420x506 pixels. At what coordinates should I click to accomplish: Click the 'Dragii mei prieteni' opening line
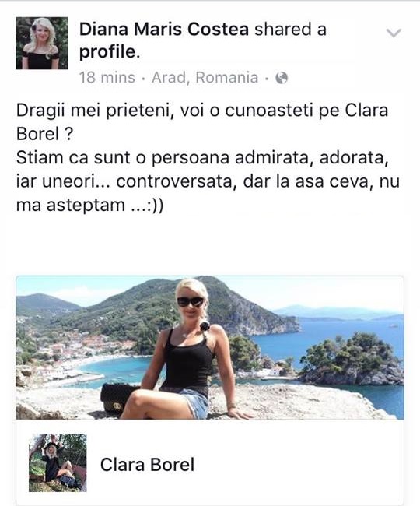[x=201, y=111]
